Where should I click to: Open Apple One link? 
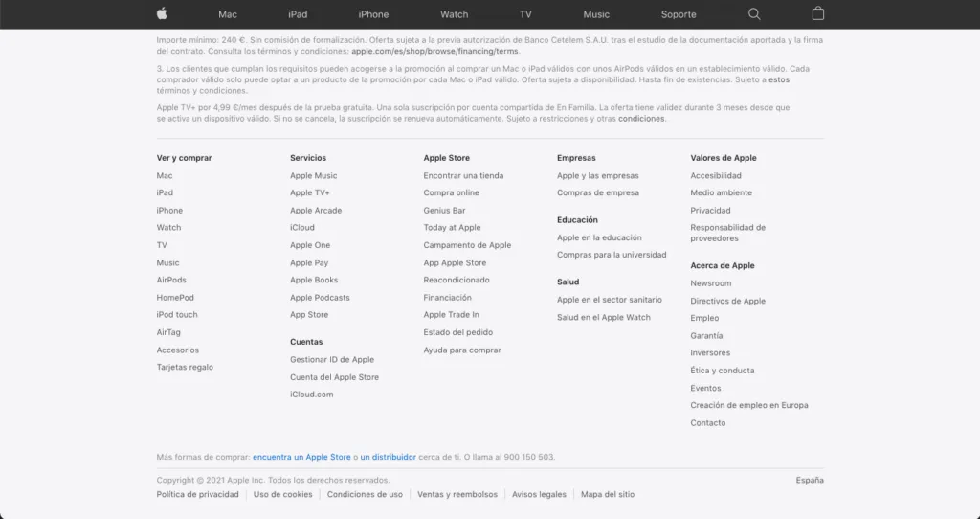tap(310, 245)
